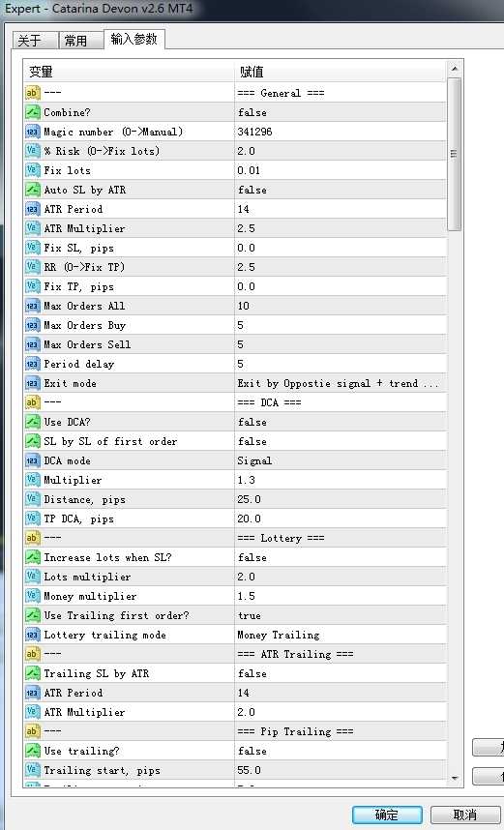The image size is (504, 830).
Task: Toggle Use Trailing first order? true value
Action: pos(341,615)
